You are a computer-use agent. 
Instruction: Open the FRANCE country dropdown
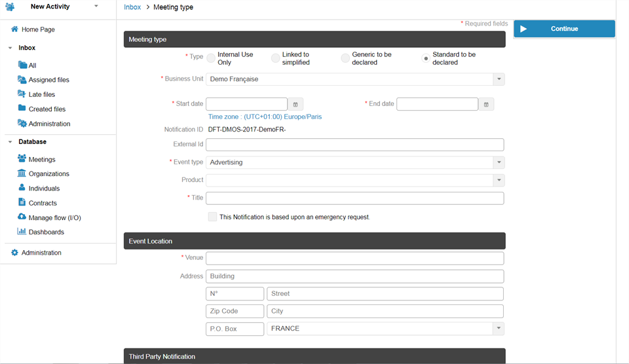pos(499,329)
